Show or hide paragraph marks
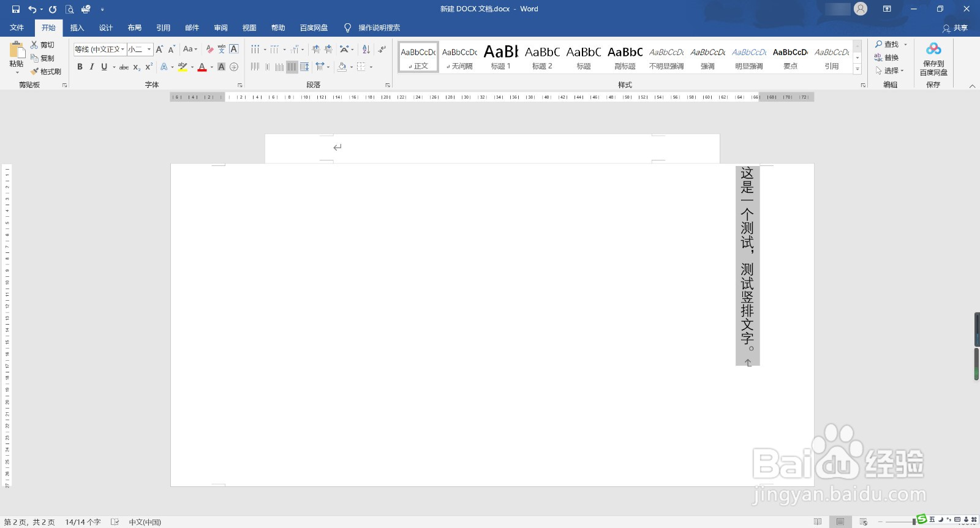The height and width of the screenshot is (528, 980). pos(382,49)
